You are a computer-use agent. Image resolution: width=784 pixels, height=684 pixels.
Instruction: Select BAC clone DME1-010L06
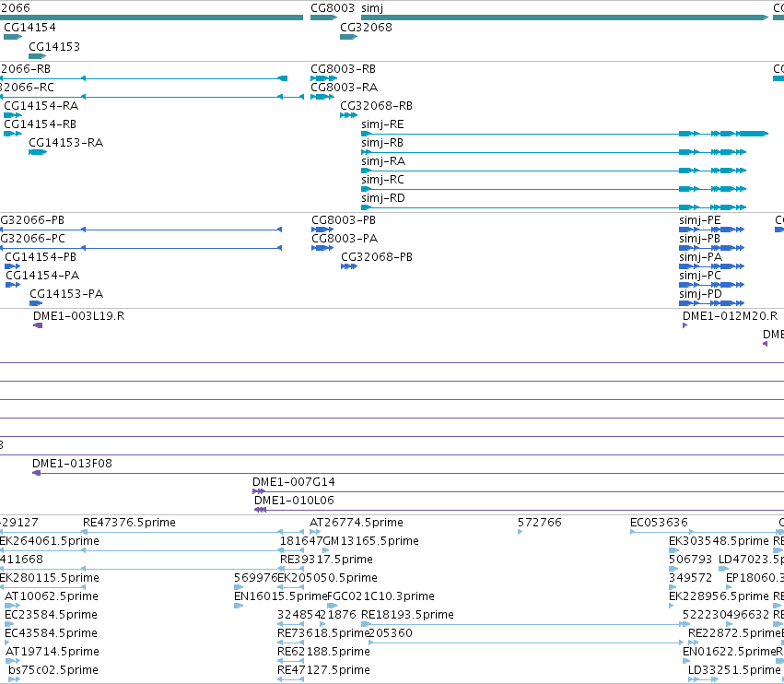point(294,501)
